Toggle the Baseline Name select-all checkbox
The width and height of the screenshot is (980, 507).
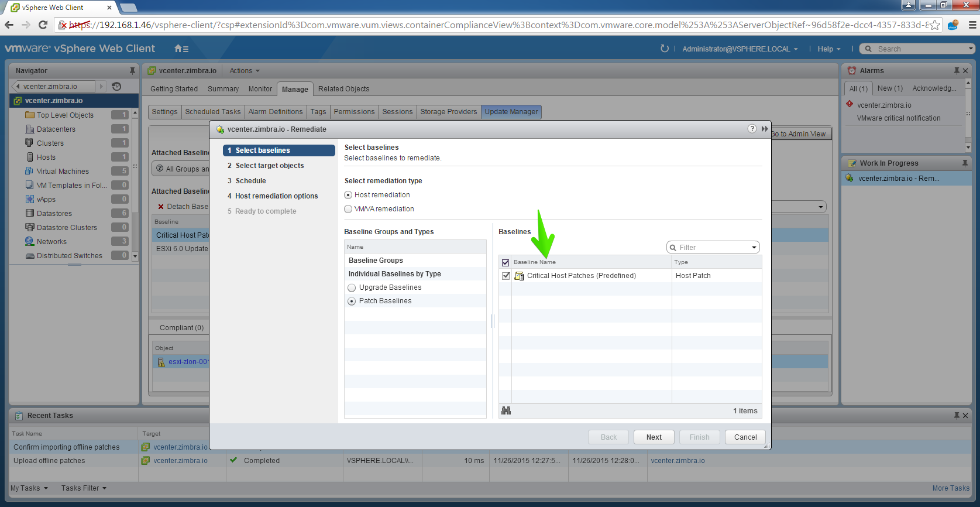pyautogui.click(x=506, y=262)
